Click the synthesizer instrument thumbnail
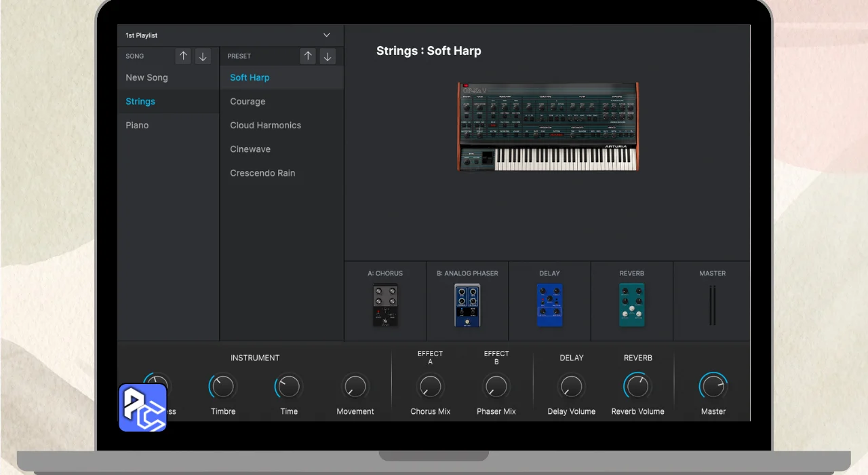This screenshot has height=475, width=868. click(x=547, y=127)
